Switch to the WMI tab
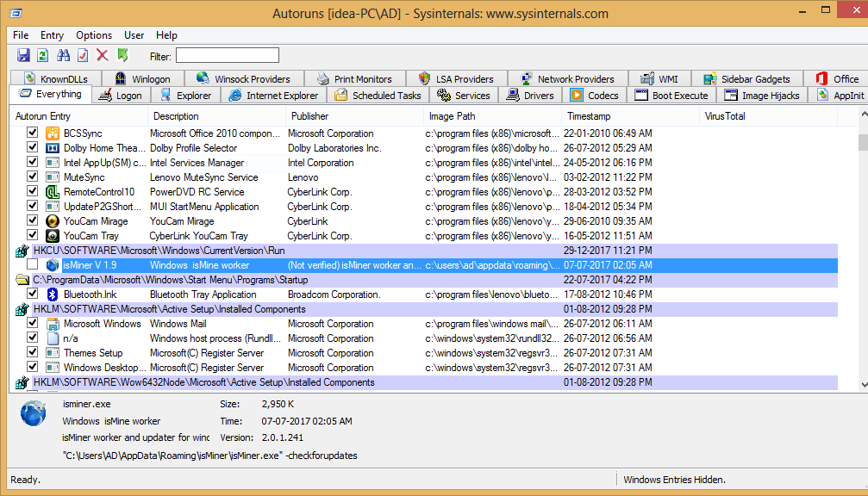The width and height of the screenshot is (868, 496). tap(659, 78)
